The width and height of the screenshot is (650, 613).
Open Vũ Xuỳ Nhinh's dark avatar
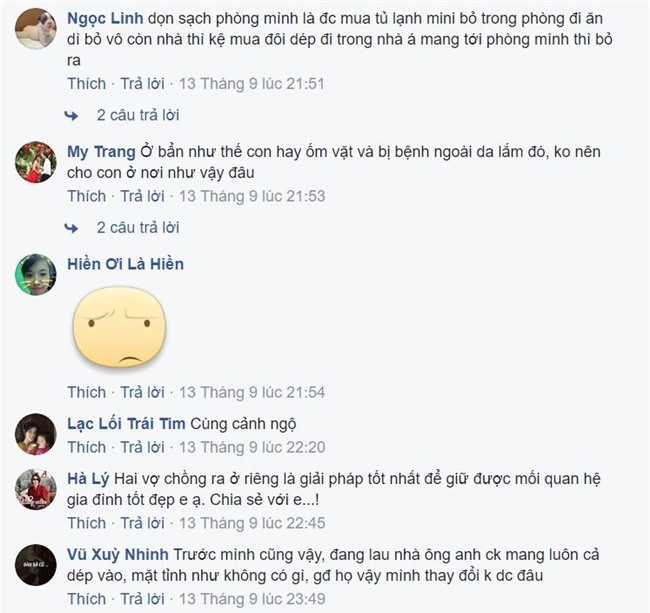36,565
